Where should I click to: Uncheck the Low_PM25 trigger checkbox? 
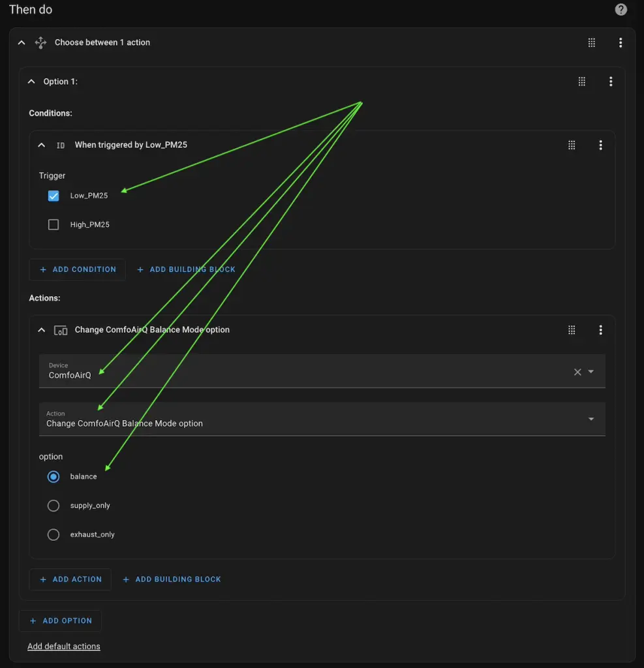54,196
